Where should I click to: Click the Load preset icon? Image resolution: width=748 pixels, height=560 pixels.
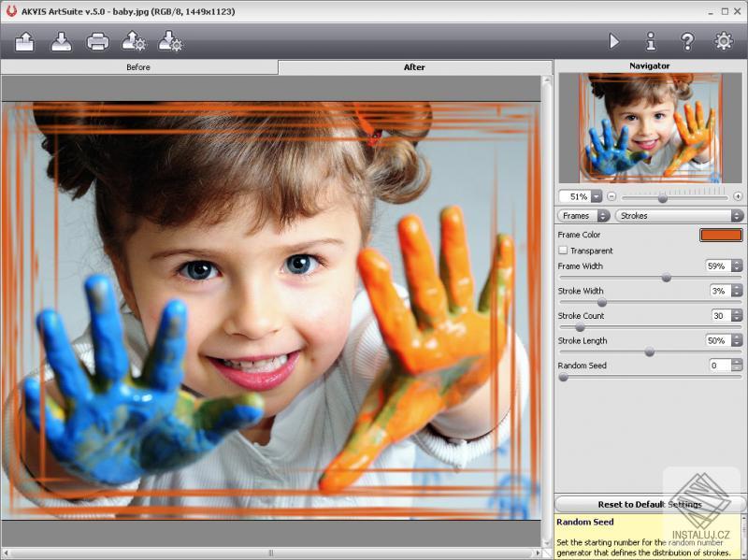click(134, 41)
